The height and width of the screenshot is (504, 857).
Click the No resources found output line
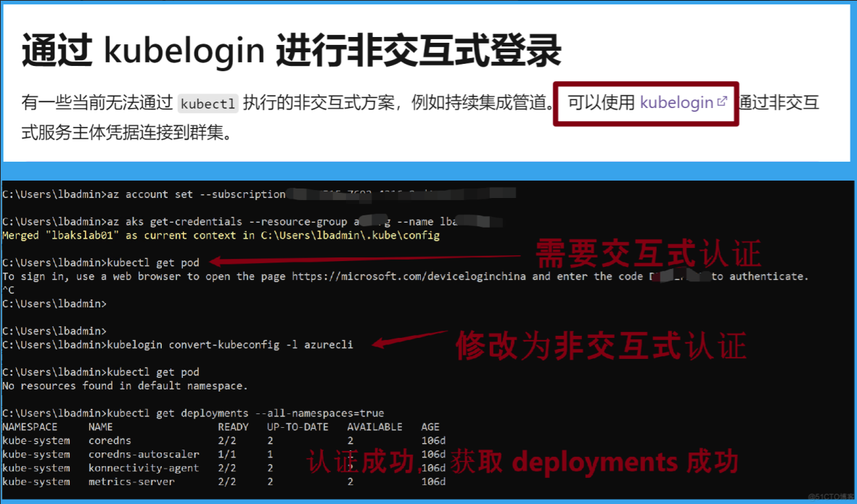125,386
